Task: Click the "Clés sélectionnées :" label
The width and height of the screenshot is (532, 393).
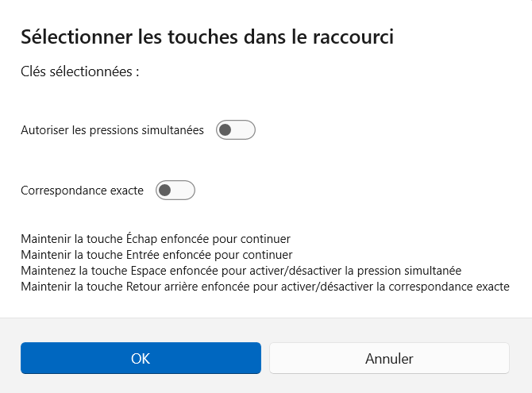Action: pyautogui.click(x=80, y=71)
